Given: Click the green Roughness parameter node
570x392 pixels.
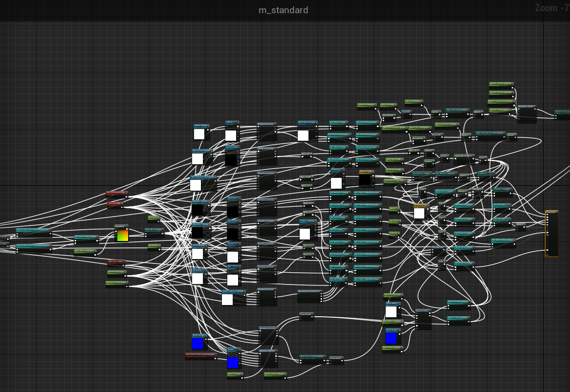Looking at the screenshot, I should (x=154, y=245).
